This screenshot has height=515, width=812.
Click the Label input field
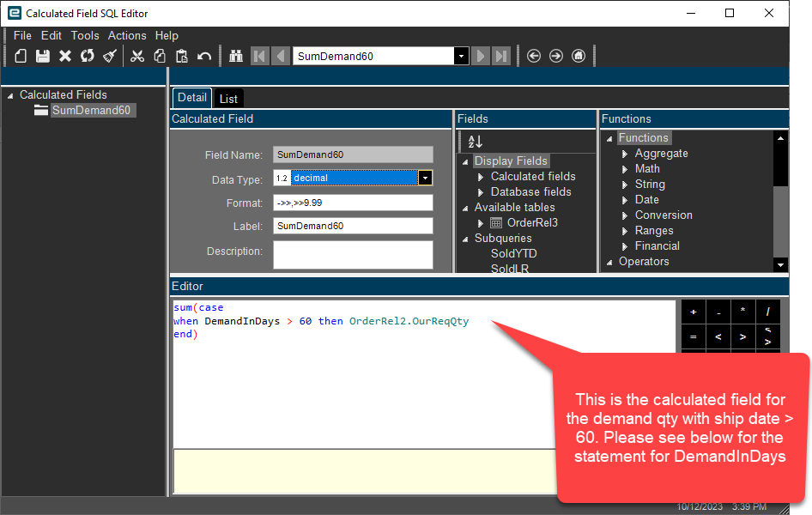click(x=353, y=226)
